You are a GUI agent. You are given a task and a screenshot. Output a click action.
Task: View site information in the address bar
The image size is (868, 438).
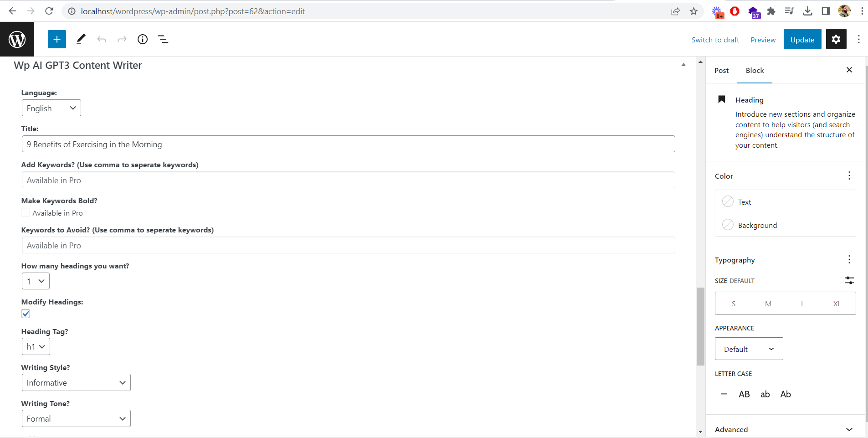tap(72, 11)
